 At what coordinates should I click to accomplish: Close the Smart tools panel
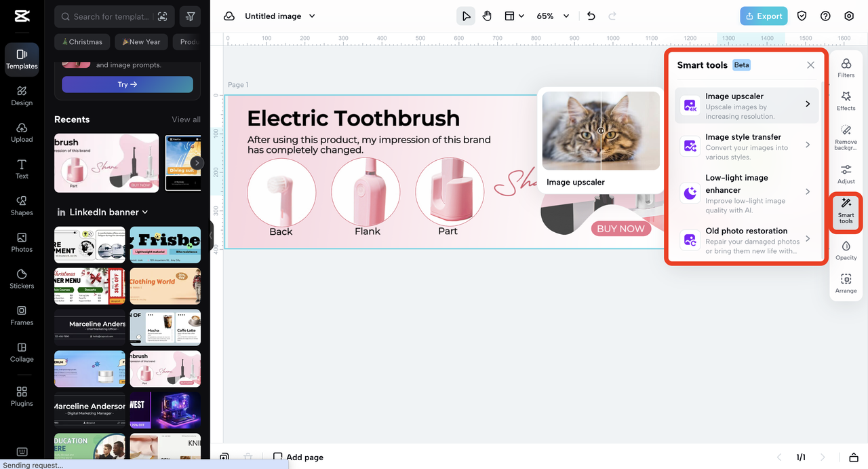(810, 65)
